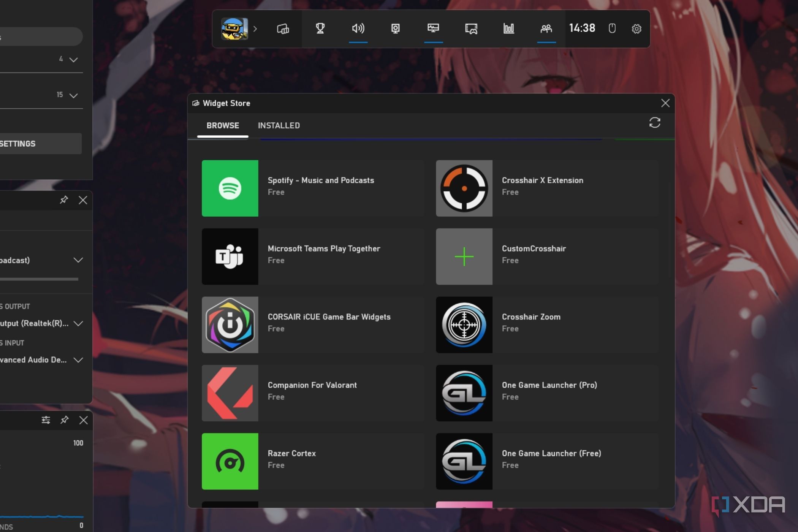798x532 pixels.
Task: Open Companion For Valorant title text
Action: (312, 385)
